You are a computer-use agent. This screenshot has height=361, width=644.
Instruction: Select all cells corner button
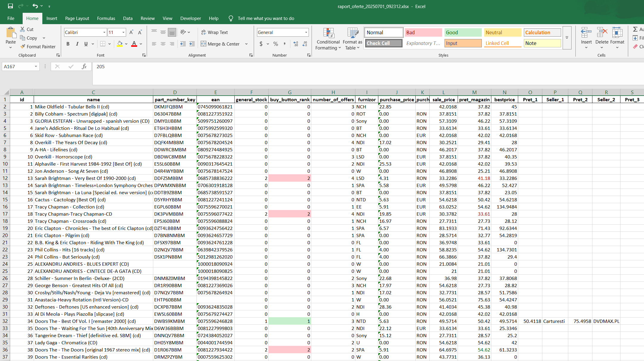5,92
